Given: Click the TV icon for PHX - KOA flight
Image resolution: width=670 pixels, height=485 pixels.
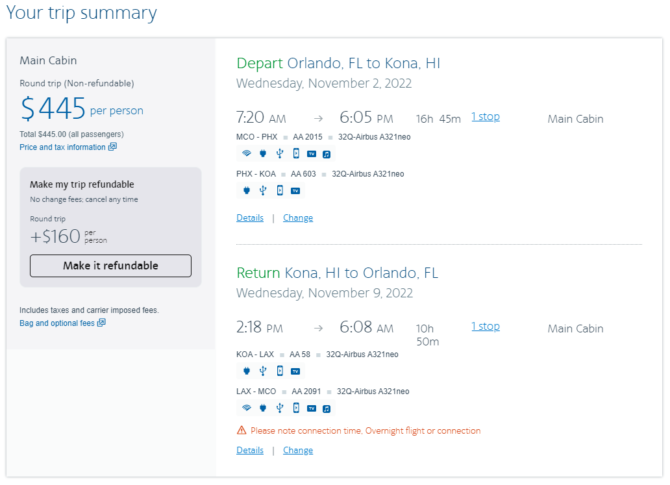Looking at the screenshot, I should (295, 191).
